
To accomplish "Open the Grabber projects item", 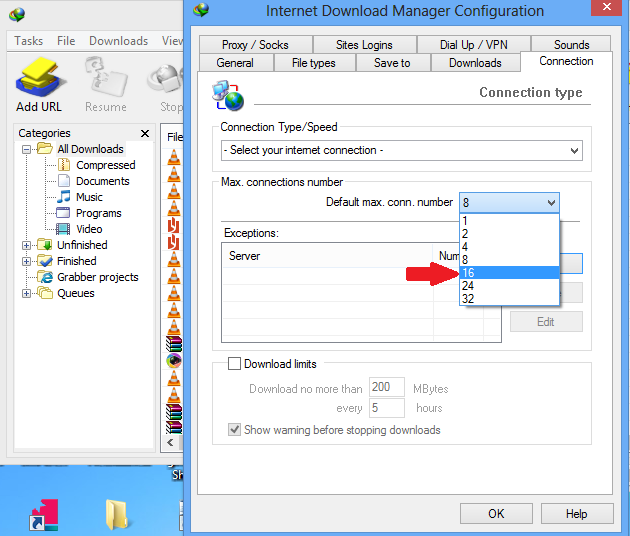I will tap(97, 277).
